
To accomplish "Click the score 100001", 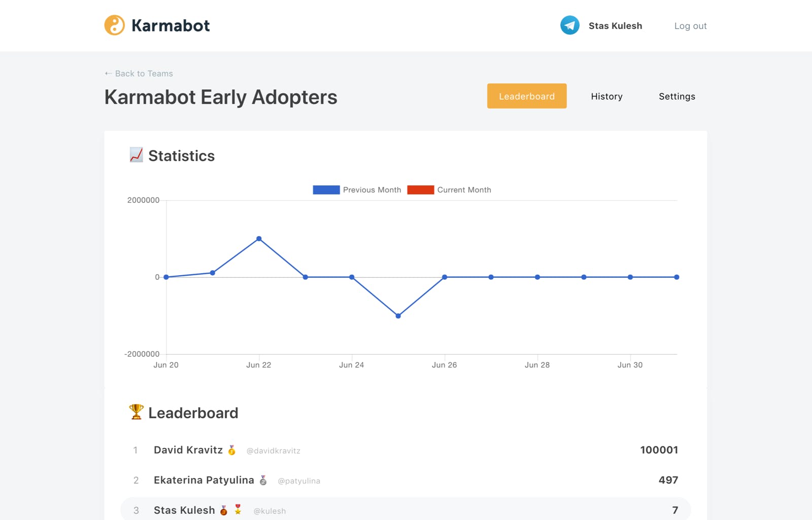I will point(659,450).
